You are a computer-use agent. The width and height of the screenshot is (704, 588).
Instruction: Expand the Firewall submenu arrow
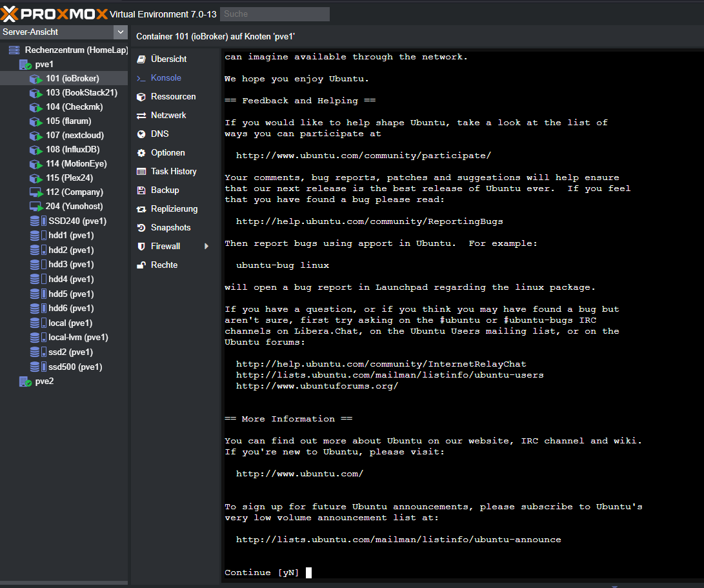tap(206, 246)
